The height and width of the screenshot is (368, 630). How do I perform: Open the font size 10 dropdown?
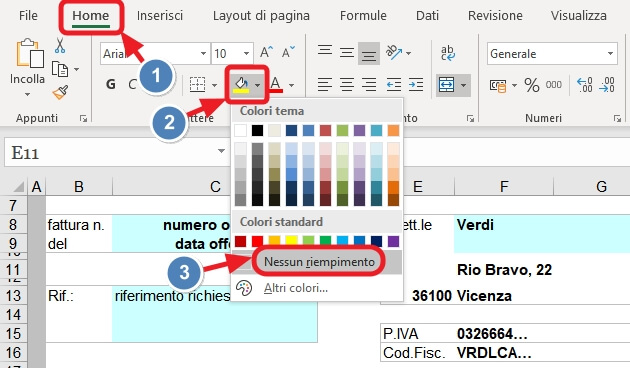(x=246, y=53)
